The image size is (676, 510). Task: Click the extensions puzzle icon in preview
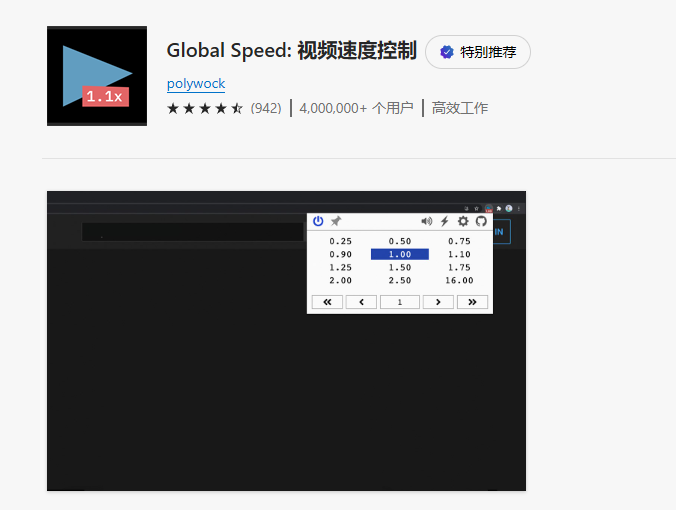499,209
